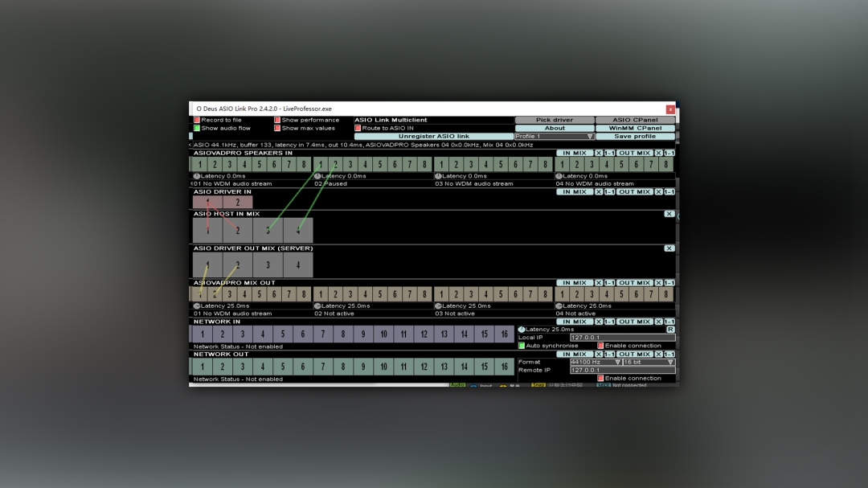Image resolution: width=868 pixels, height=488 pixels.
Task: Select Network Out channel 7
Action: click(x=323, y=367)
